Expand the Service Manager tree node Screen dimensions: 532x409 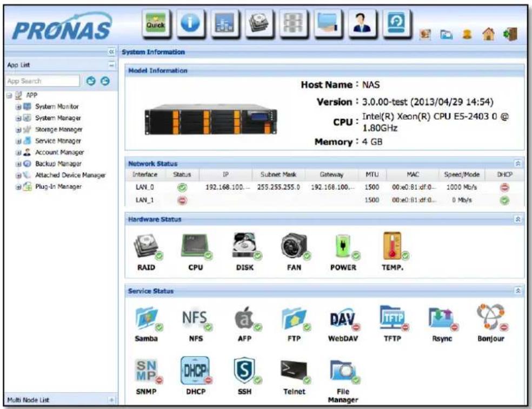[x=18, y=141]
